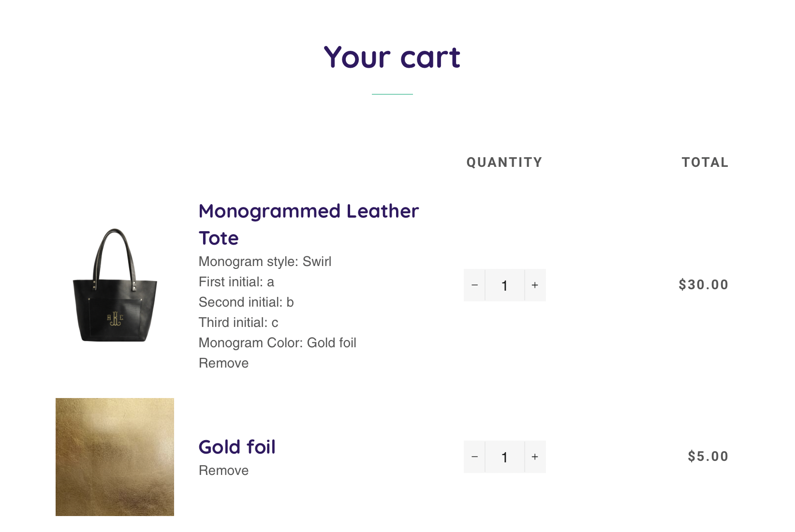The height and width of the screenshot is (532, 795).
Task: Decrease quantity of Gold foil item
Action: pos(474,457)
